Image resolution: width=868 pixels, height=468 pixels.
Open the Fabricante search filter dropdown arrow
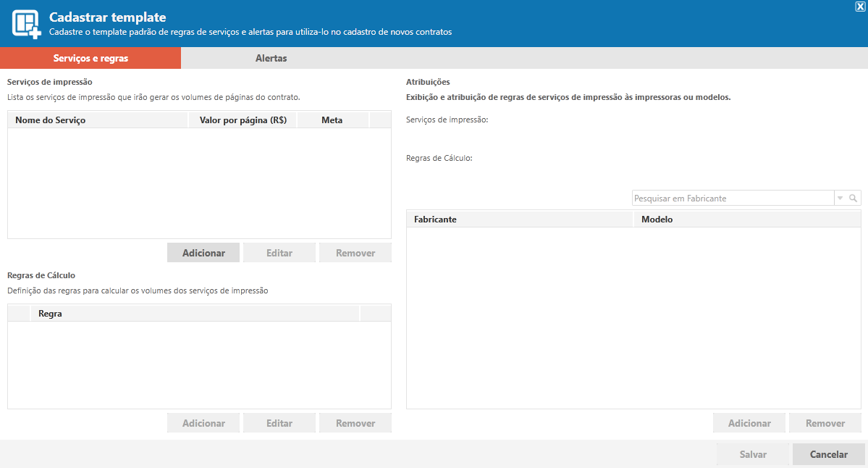coord(840,199)
